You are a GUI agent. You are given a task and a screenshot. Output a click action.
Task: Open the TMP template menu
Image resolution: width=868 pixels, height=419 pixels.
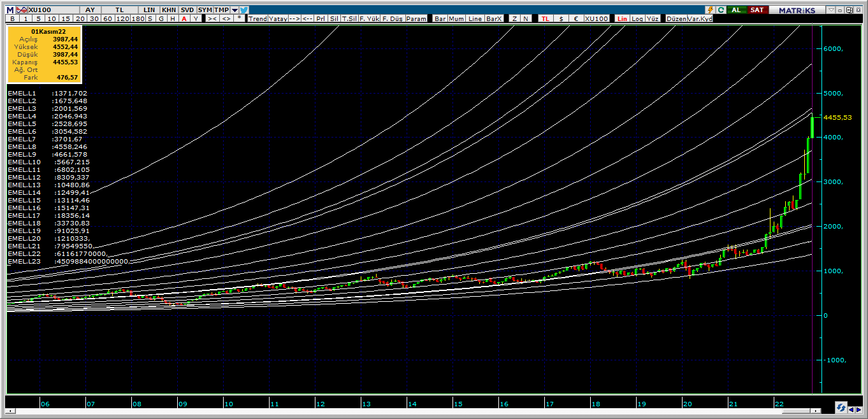point(221,10)
